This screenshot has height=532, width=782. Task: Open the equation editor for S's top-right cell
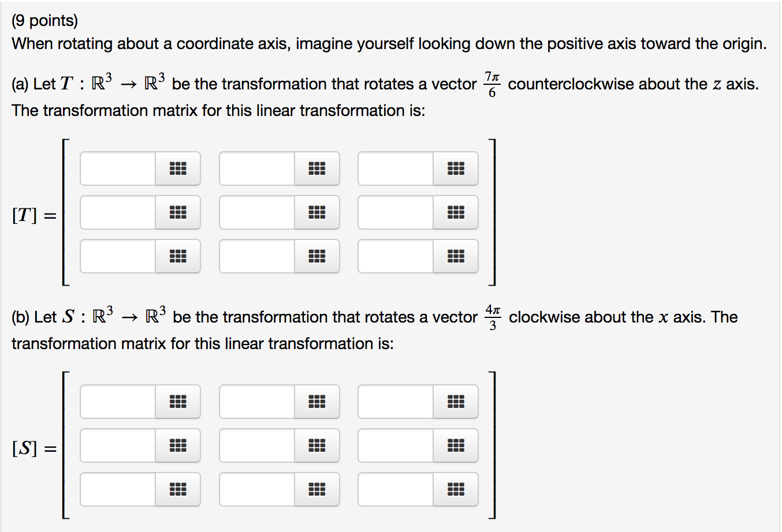(456, 402)
